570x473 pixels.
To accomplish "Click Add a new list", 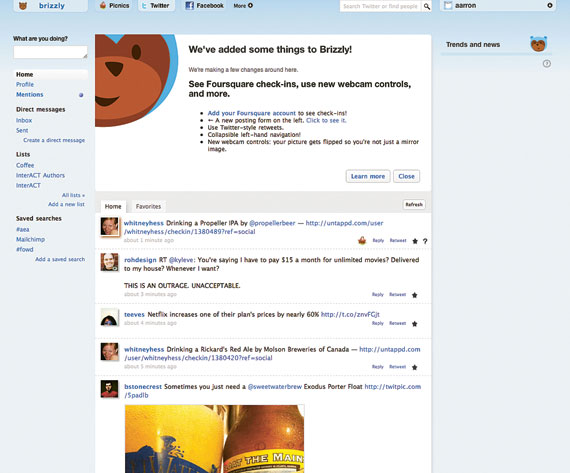I will coord(66,204).
